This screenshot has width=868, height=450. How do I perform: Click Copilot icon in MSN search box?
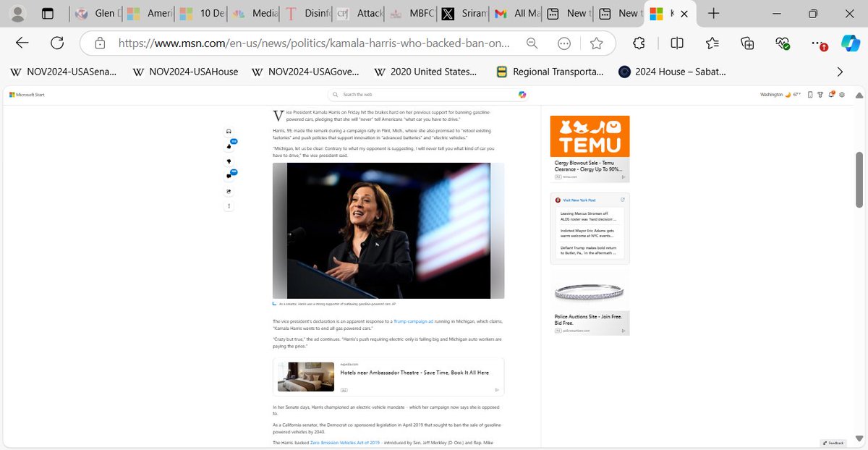coord(522,95)
